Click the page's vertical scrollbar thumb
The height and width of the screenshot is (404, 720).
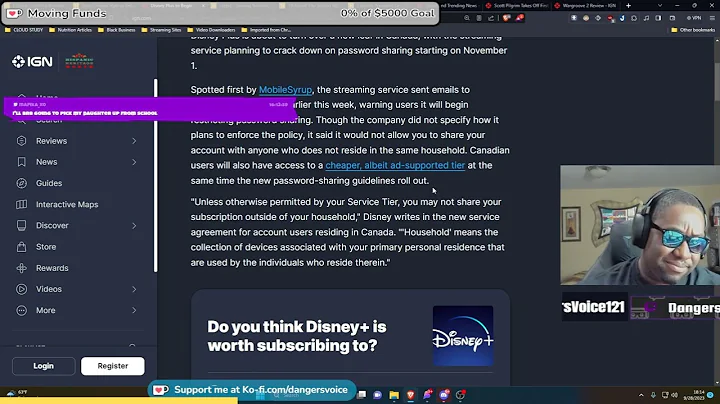click(717, 82)
